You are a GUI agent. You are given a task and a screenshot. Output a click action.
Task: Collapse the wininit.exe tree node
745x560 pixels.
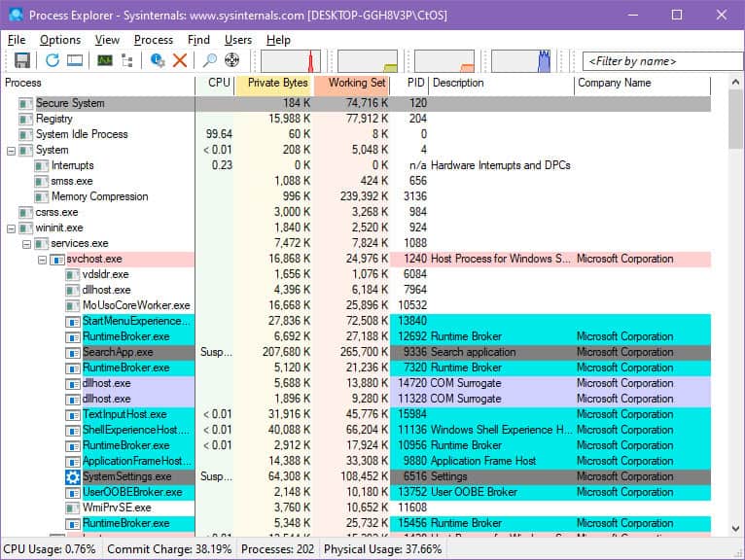point(11,228)
